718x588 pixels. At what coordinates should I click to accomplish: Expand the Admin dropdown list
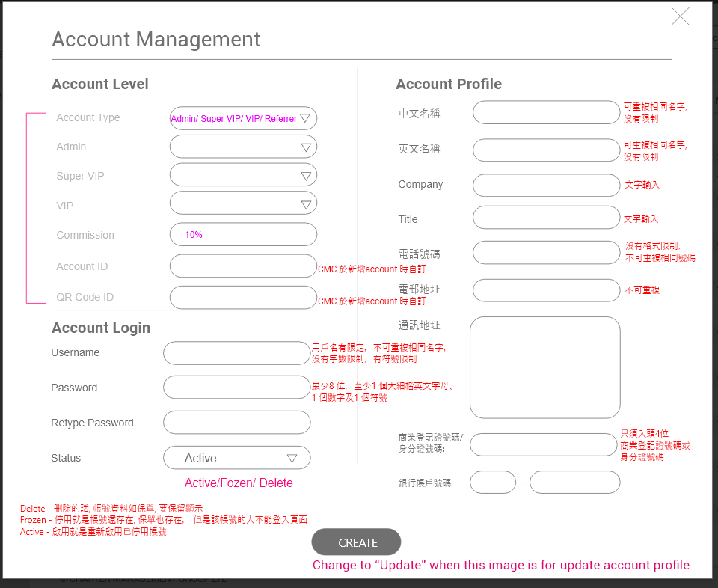pos(243,147)
